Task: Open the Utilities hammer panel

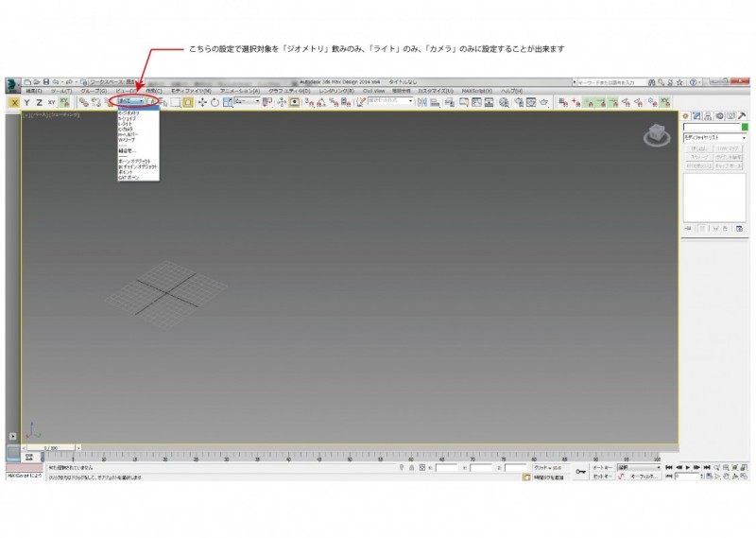Action: pyautogui.click(x=740, y=115)
